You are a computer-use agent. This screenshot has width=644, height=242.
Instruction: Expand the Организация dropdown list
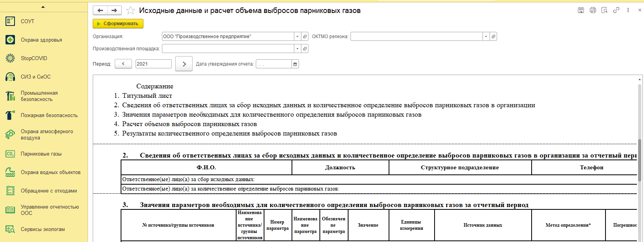[297, 37]
